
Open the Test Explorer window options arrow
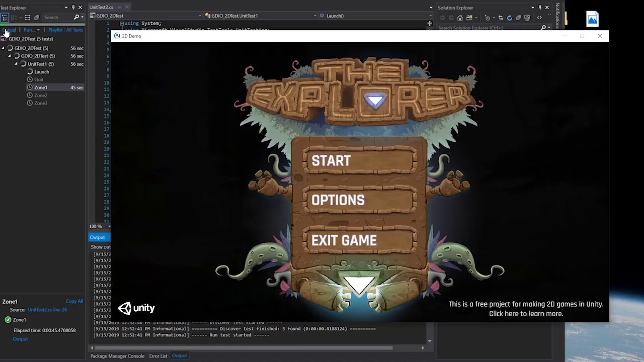coord(66,8)
